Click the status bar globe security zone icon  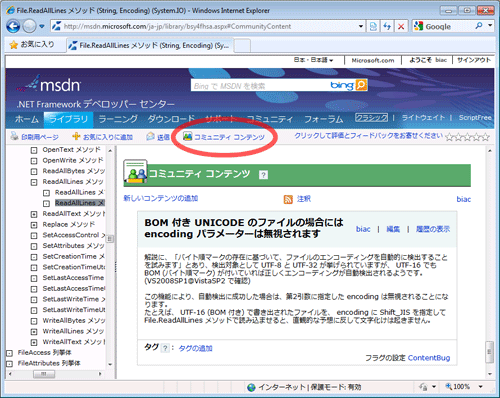tap(251, 387)
